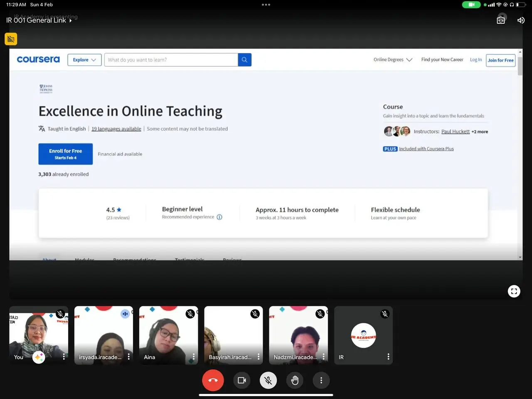Click Approx. 11 hours to complete text

click(x=297, y=210)
